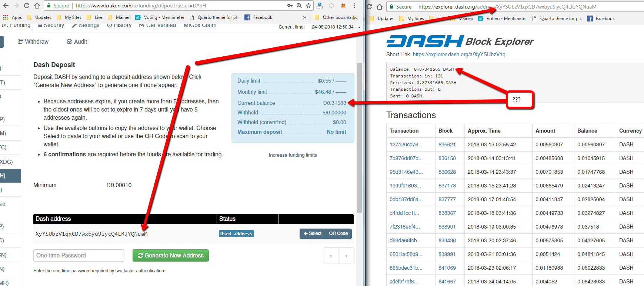Click the Increase funding limits link
This screenshot has height=286, width=644.
293,155
